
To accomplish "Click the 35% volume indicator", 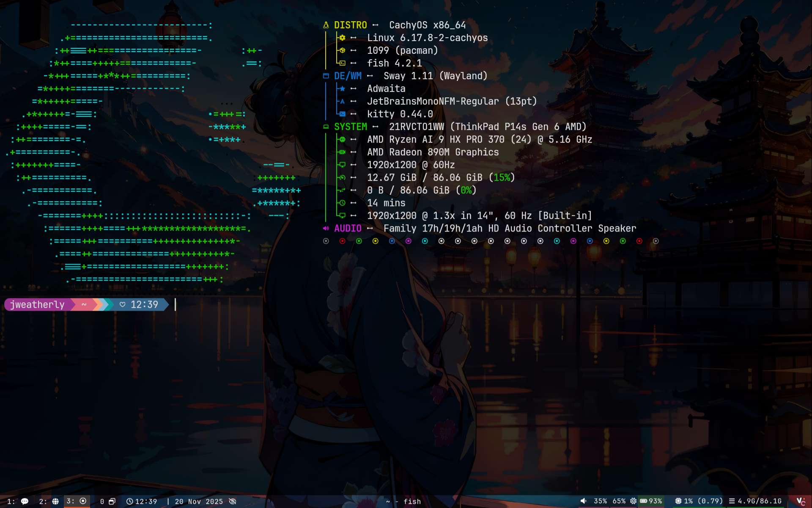I will [x=600, y=501].
